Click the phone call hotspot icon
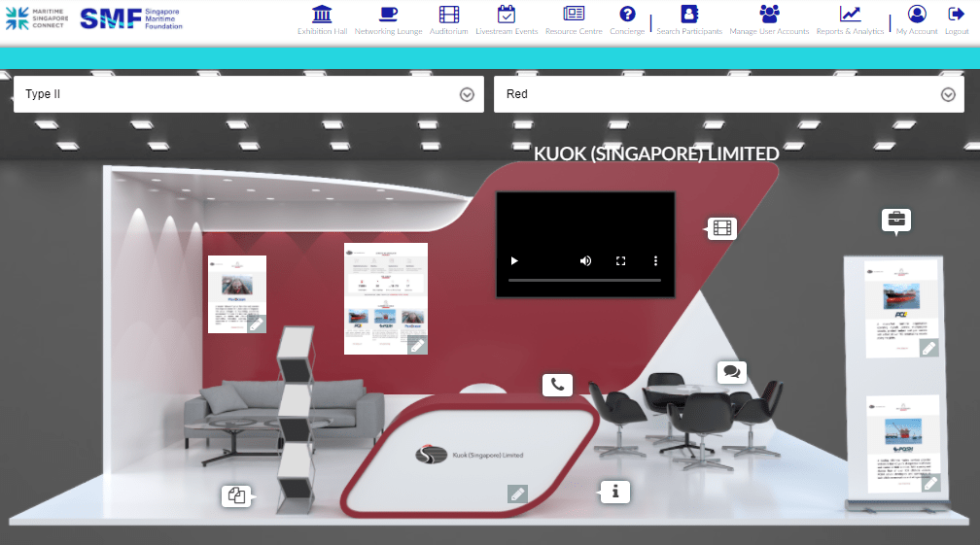This screenshot has height=545, width=980. click(x=557, y=385)
